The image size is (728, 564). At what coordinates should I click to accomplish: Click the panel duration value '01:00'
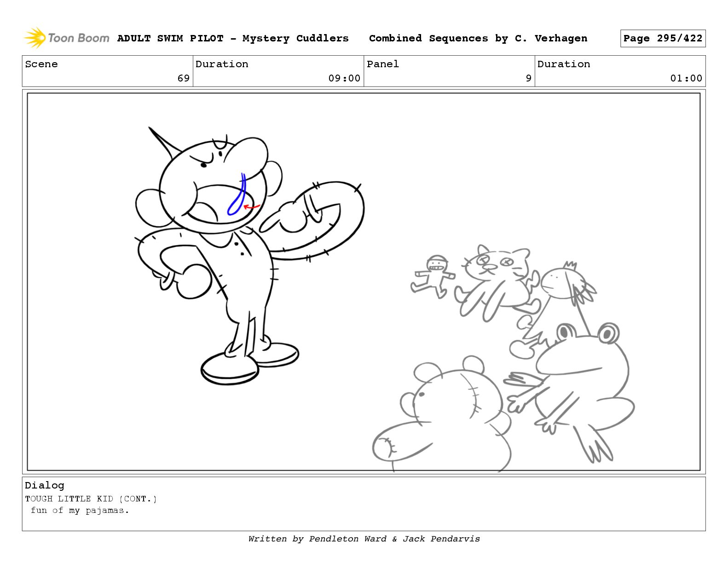[686, 78]
